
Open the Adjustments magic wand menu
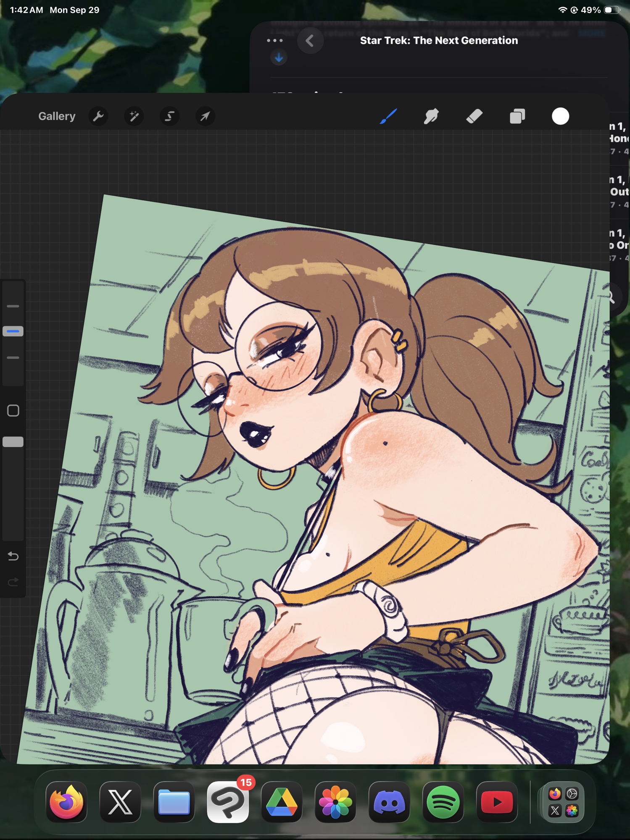(134, 116)
